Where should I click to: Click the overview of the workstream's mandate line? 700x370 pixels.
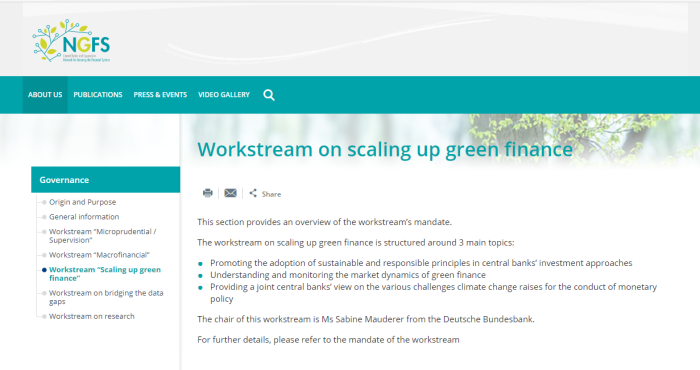click(x=325, y=222)
